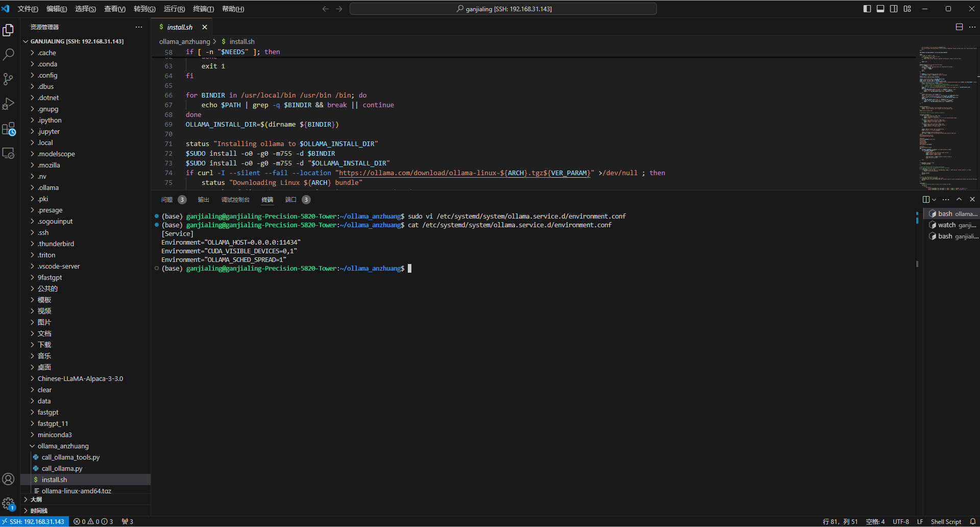
Task: Expand the .vscode-server folder
Action: 85,266
